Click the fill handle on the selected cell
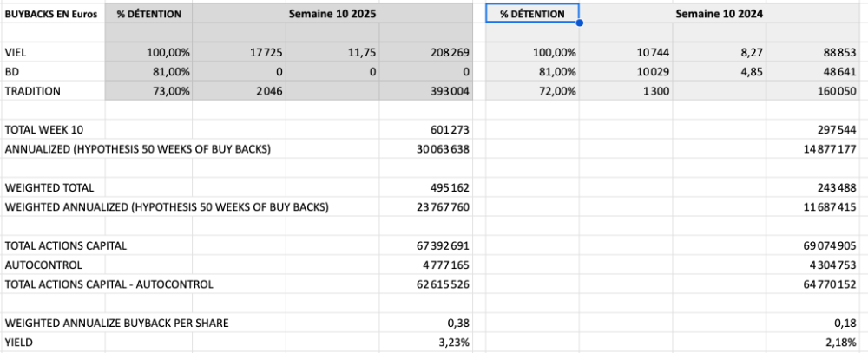The height and width of the screenshot is (353, 868). pyautogui.click(x=579, y=23)
